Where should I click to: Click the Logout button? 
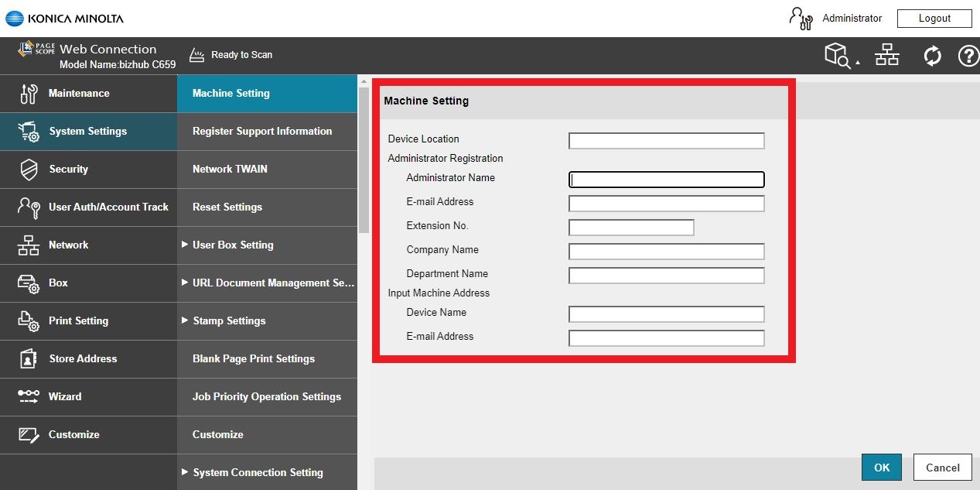pyautogui.click(x=934, y=19)
